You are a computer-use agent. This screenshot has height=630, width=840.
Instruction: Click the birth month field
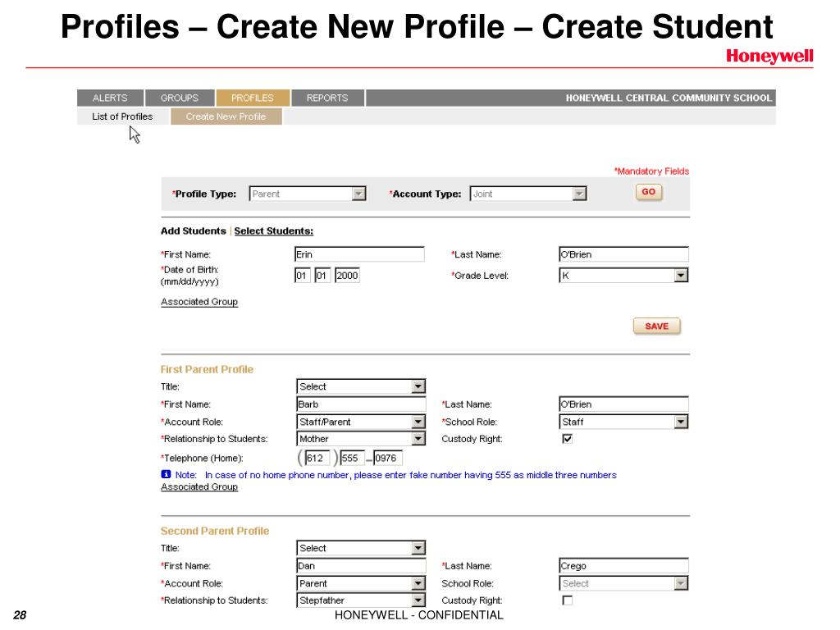(x=302, y=276)
